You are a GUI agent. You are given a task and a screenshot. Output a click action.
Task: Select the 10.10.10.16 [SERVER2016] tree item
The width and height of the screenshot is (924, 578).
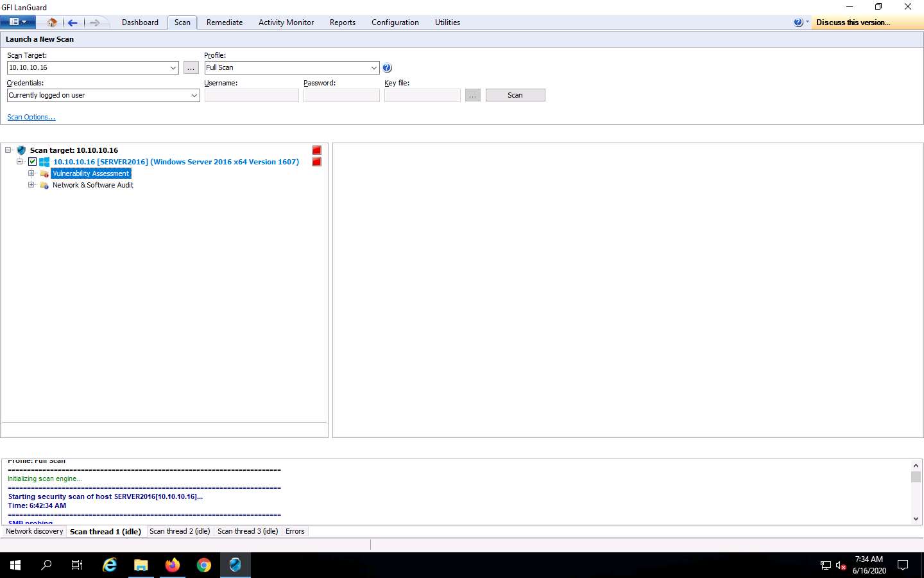[x=176, y=162]
